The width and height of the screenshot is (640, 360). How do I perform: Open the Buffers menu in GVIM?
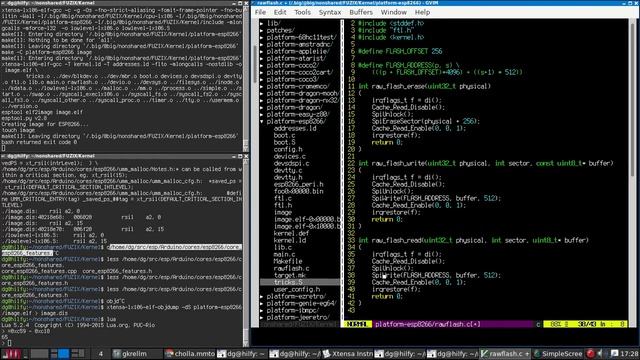tap(361, 12)
